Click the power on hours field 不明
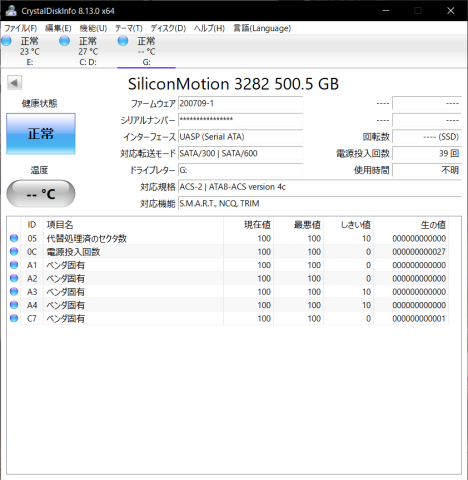The height and width of the screenshot is (480, 468). pyautogui.click(x=427, y=170)
